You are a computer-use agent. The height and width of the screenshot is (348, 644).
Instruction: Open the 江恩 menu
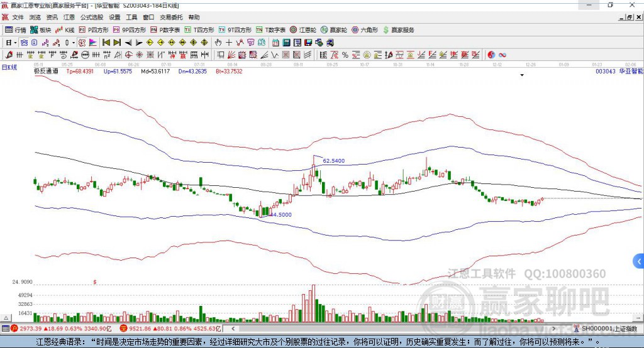click(69, 17)
